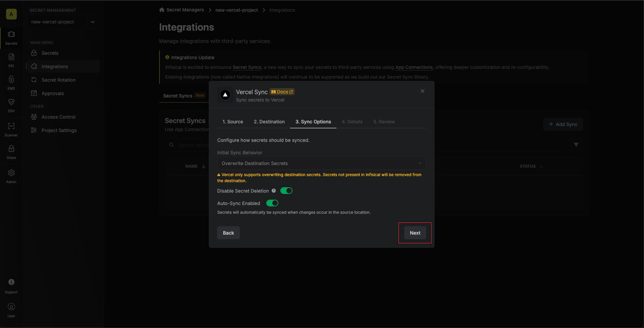This screenshot has height=328, width=644.
Task: Open Initial Sync Behavior dropdown
Action: [321, 163]
